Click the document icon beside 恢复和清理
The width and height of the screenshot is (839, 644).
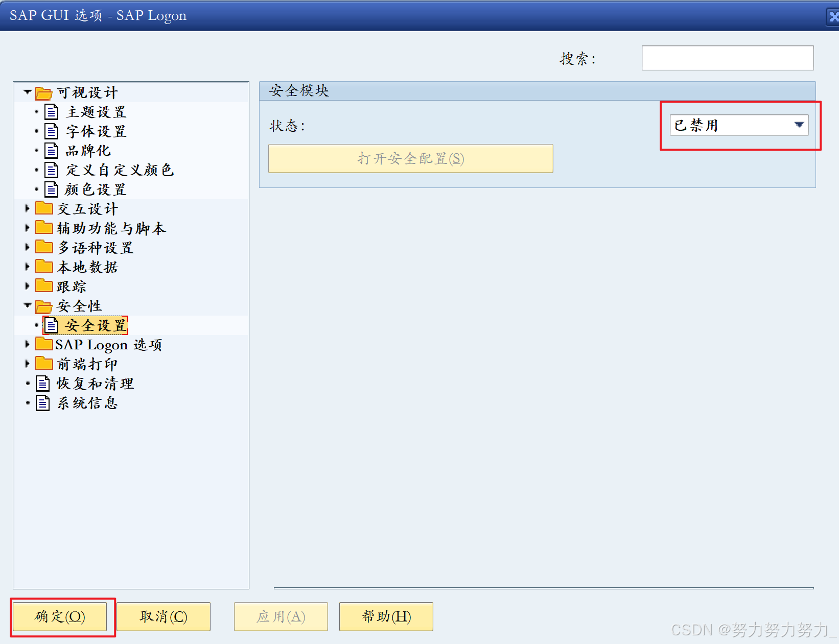point(43,384)
